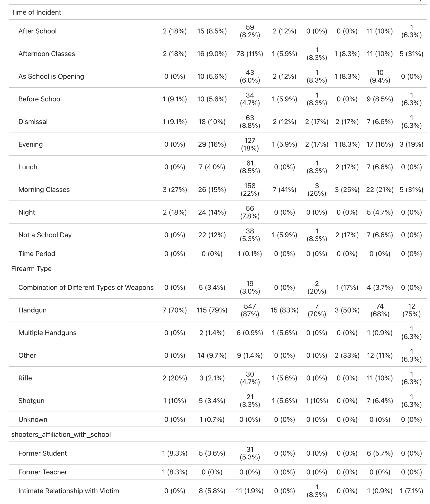Click the shooters_affiliation_with_school section header
This screenshot has width=430, height=504.
[61, 434]
